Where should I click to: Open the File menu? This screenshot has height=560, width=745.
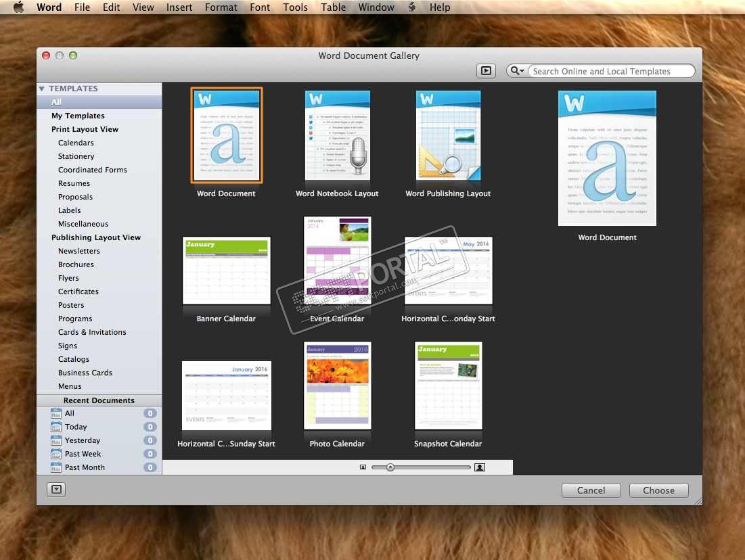[x=82, y=7]
